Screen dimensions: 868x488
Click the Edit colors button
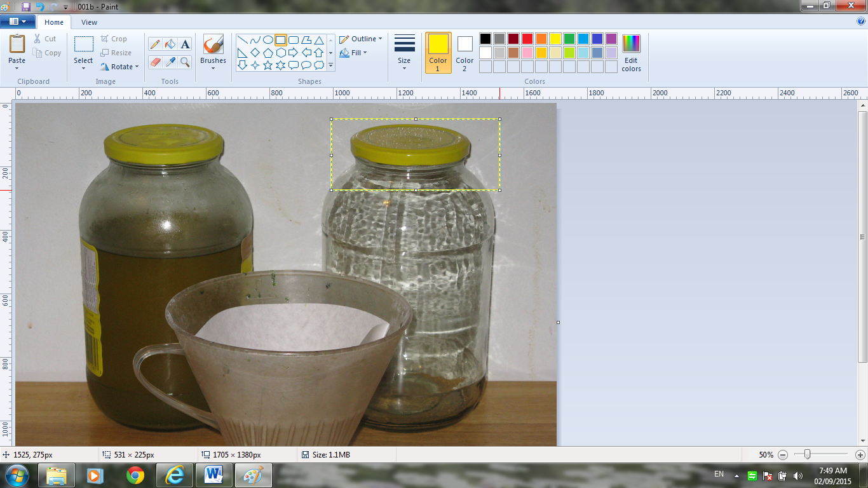631,53
